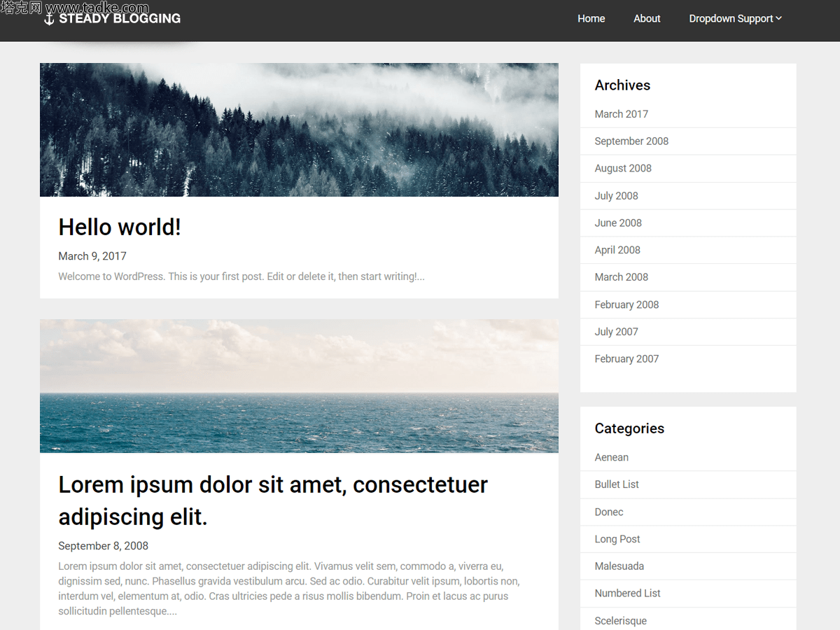Select the June 2008 archive

point(618,223)
